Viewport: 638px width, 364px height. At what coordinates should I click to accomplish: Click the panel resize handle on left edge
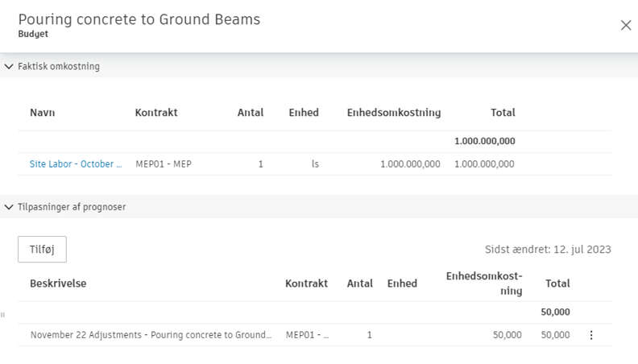click(x=3, y=315)
